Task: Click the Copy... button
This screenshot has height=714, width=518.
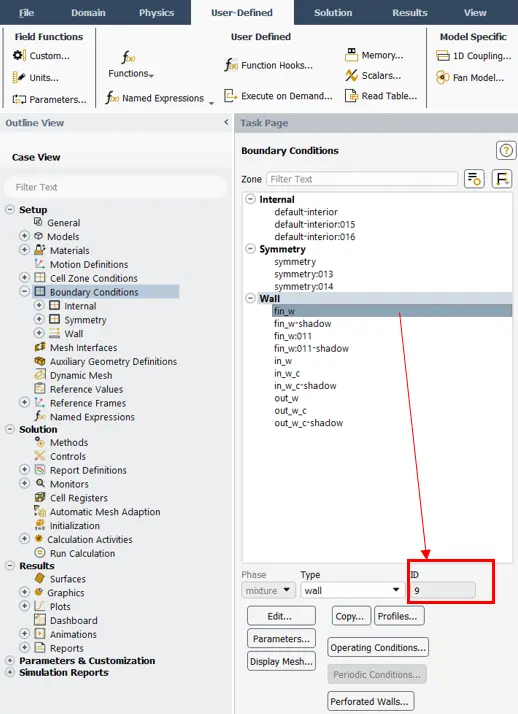Action: point(351,616)
